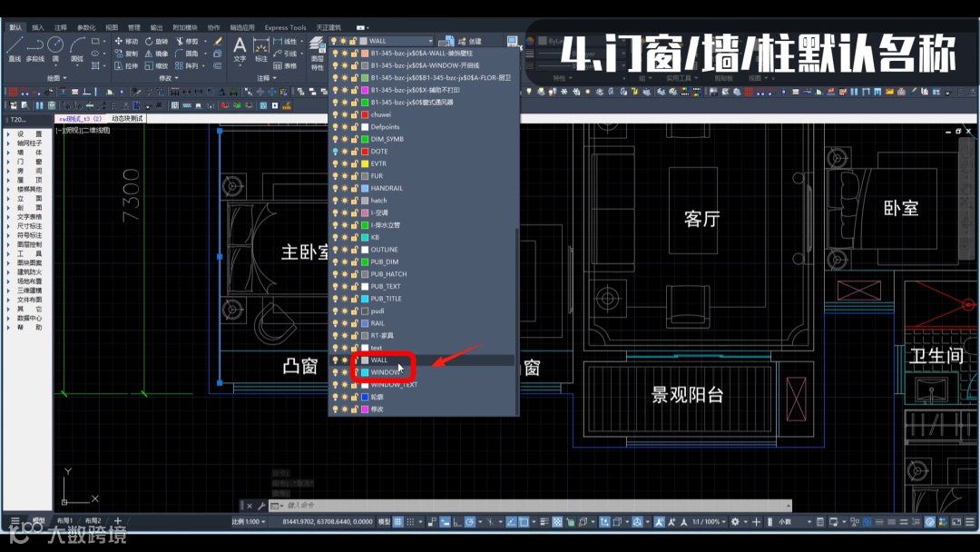Open the workspace gear in status bar
The image size is (980, 552).
pyautogui.click(x=736, y=521)
